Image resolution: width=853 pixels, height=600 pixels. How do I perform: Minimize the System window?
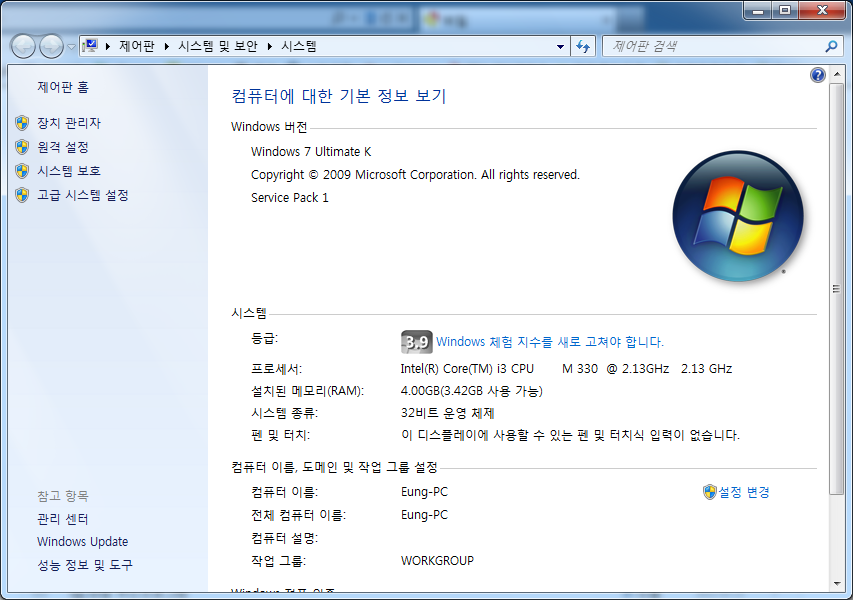pos(758,10)
